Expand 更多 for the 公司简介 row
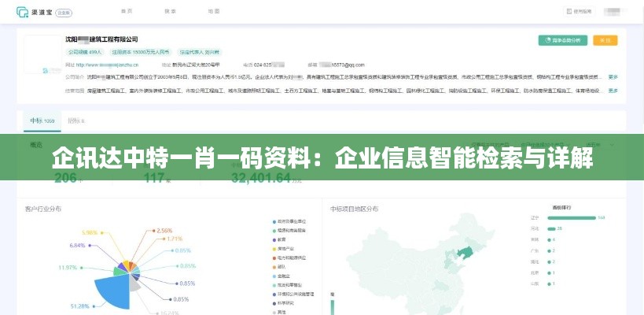 (613, 77)
